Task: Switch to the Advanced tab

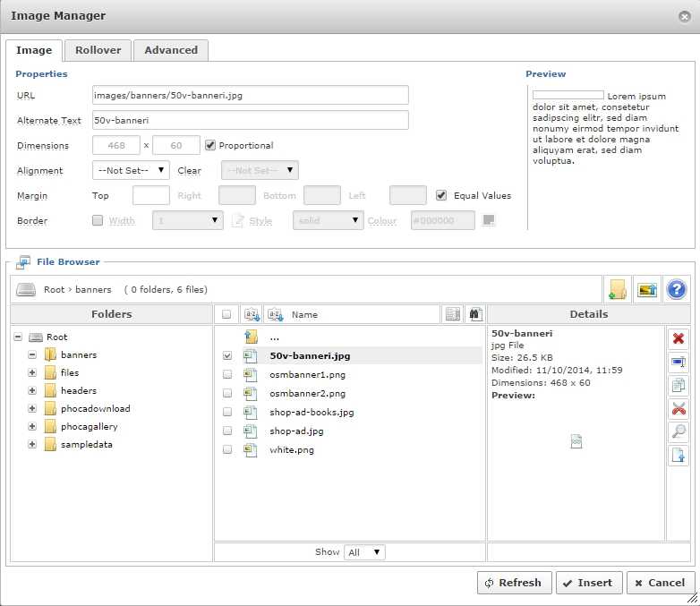Action: point(171,50)
